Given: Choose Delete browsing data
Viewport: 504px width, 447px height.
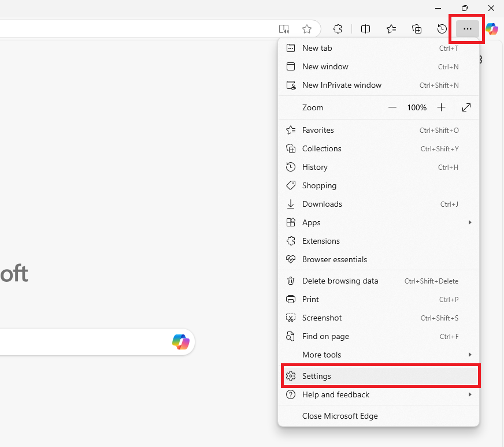Looking at the screenshot, I should pyautogui.click(x=340, y=281).
